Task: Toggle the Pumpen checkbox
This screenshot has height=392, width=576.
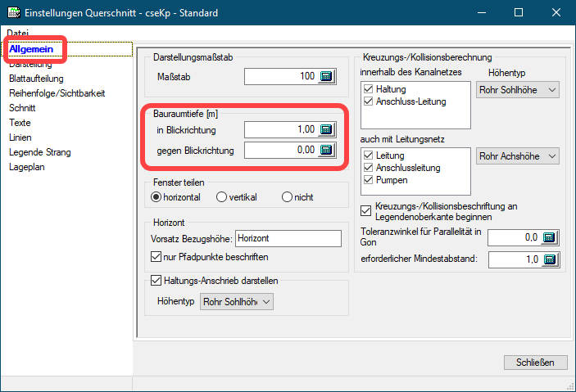Action: (368, 180)
